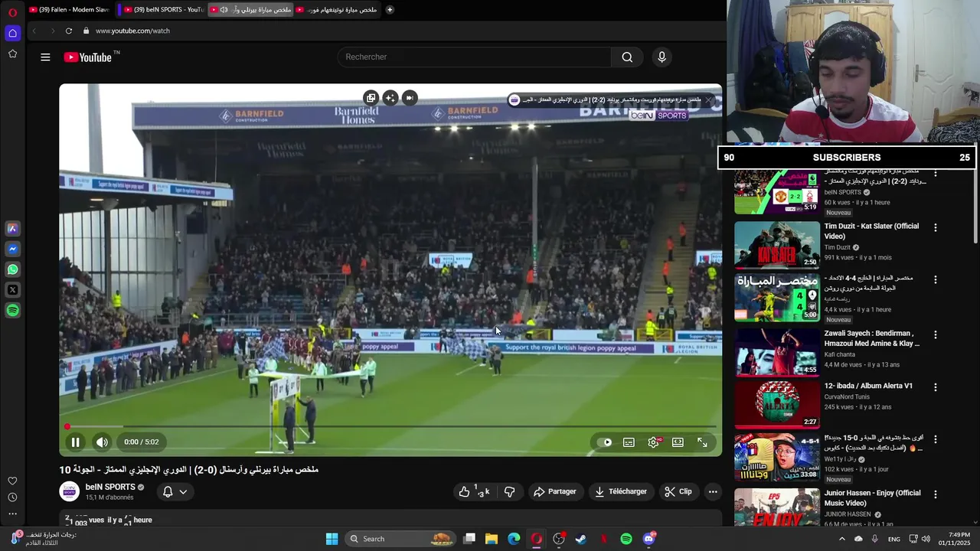Open the YouTube hamburger guide menu
This screenshot has height=551, width=980.
point(45,57)
